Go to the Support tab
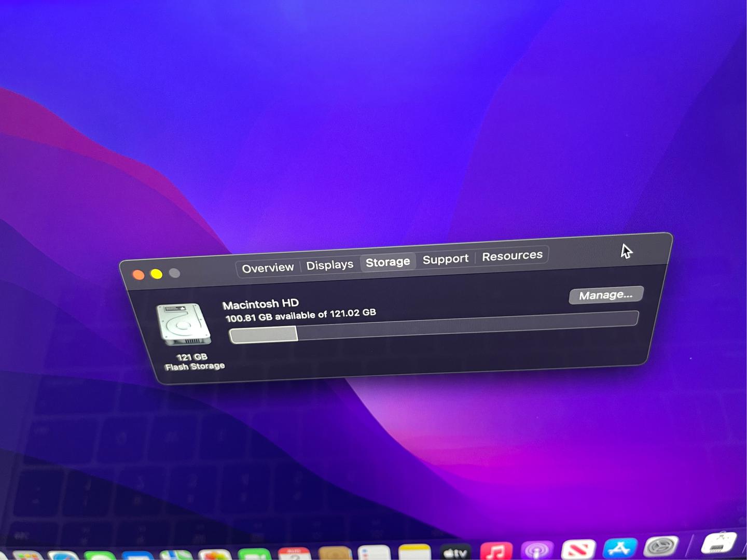Image resolution: width=747 pixels, height=560 pixels. [445, 259]
